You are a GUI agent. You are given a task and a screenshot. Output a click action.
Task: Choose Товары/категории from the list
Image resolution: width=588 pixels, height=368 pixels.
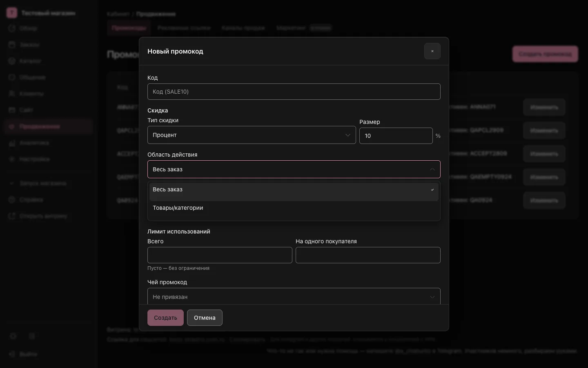[294, 210]
